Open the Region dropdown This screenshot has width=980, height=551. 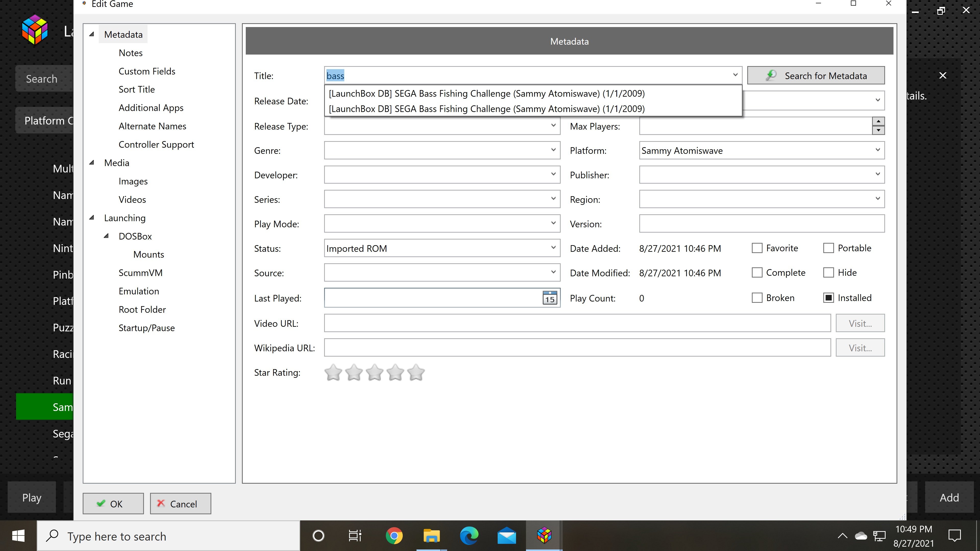(877, 199)
